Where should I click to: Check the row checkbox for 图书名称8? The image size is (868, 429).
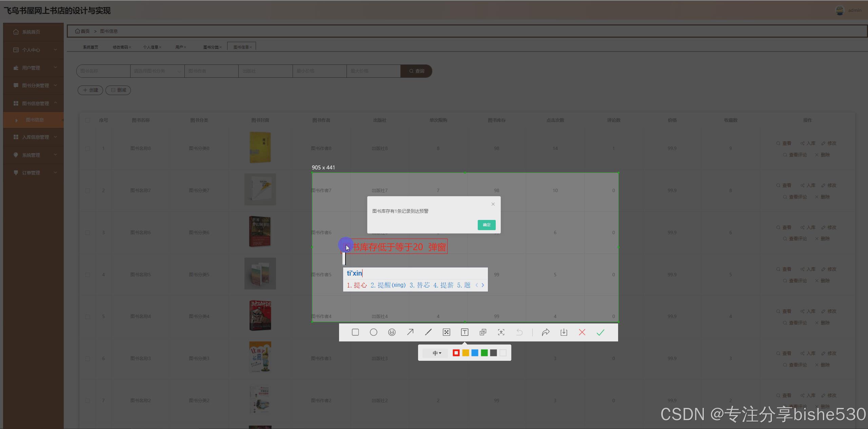tap(88, 148)
